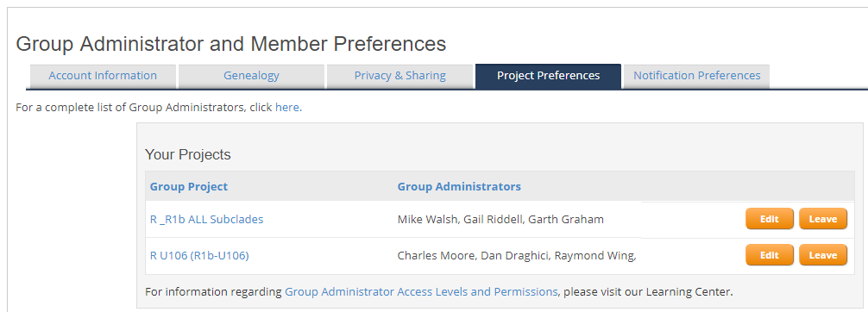
Task: Open the Privacy & Sharing tab
Action: tap(399, 76)
